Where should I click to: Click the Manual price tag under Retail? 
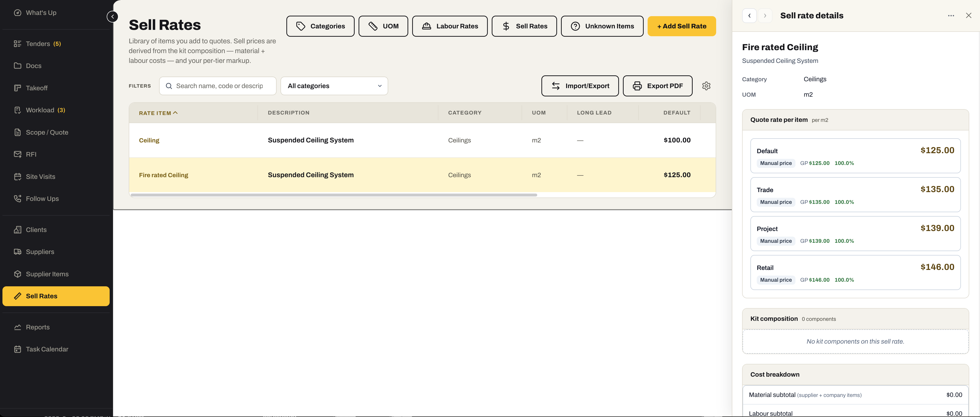point(776,280)
